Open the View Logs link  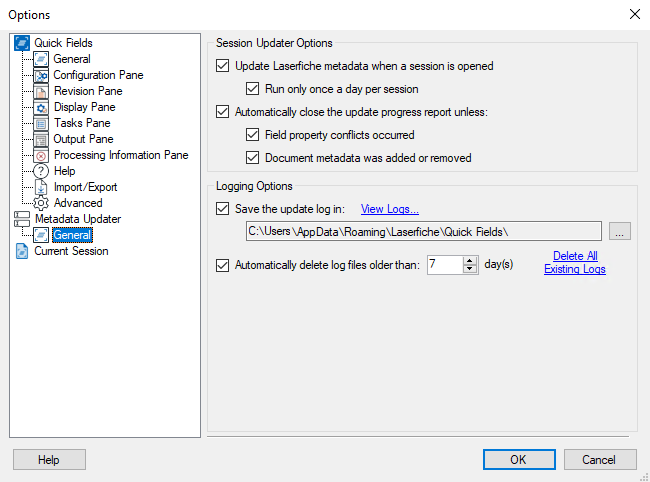[390, 209]
